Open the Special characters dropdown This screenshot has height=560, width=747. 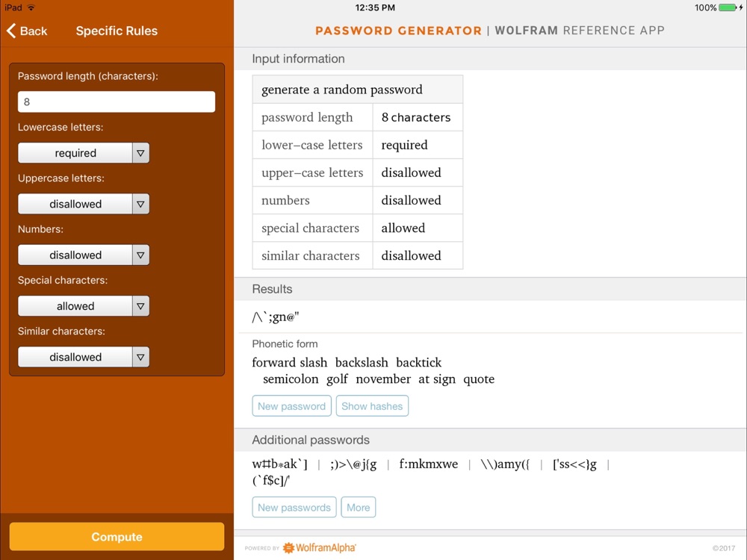(x=84, y=305)
